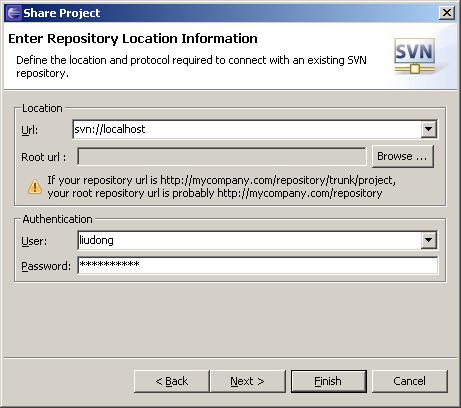Click the Authentication group title
The height and width of the screenshot is (408, 461).
pos(57,219)
